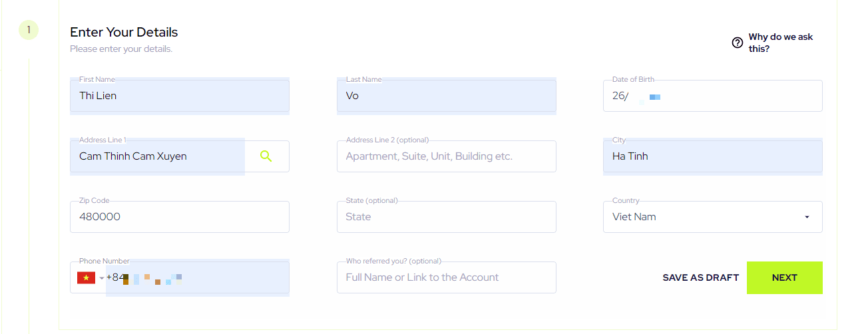
Task: Click the address search magnifier icon
Action: point(266,156)
